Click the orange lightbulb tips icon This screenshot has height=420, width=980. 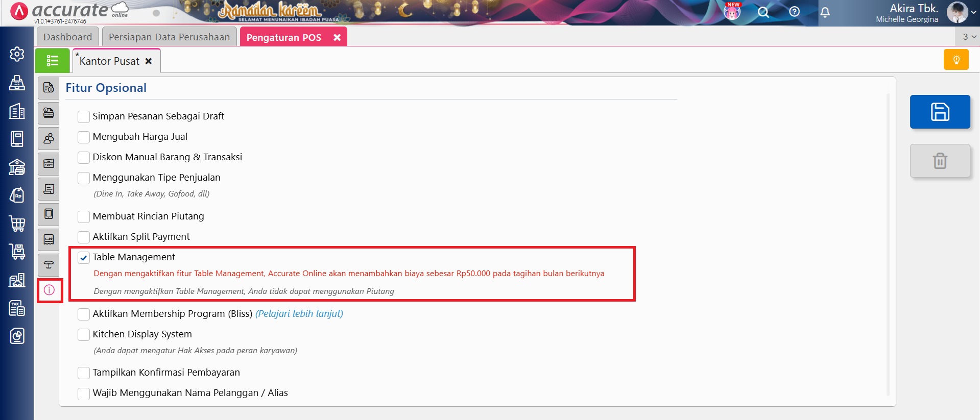956,60
